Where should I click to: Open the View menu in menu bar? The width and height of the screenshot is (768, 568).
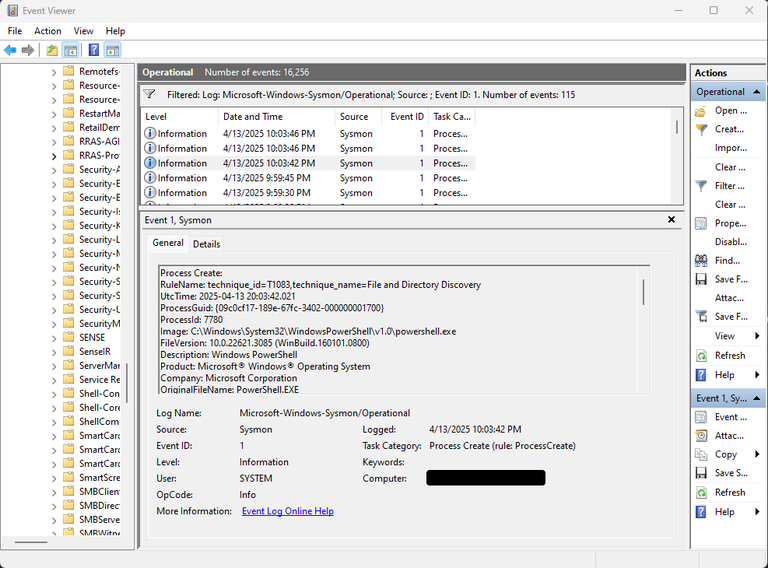click(x=83, y=31)
